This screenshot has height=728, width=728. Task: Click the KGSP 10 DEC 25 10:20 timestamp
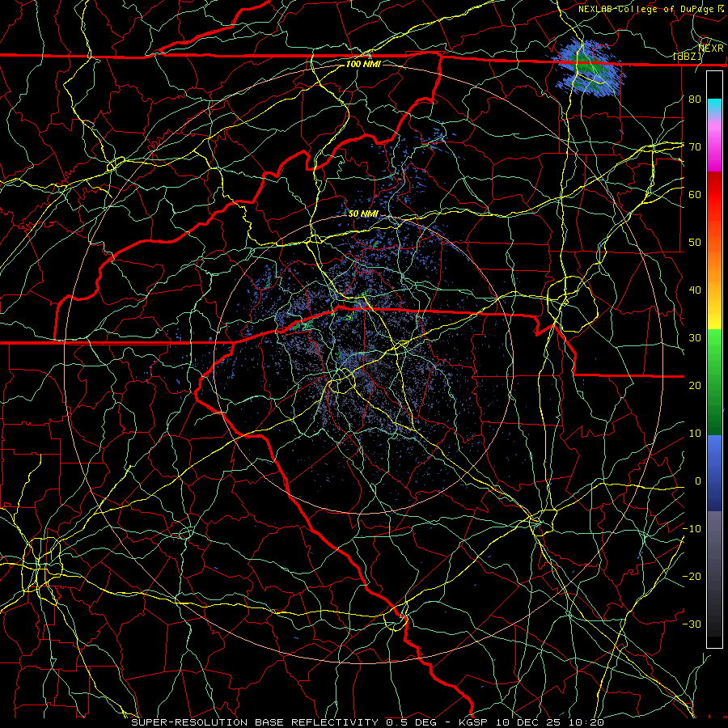[x=531, y=722]
